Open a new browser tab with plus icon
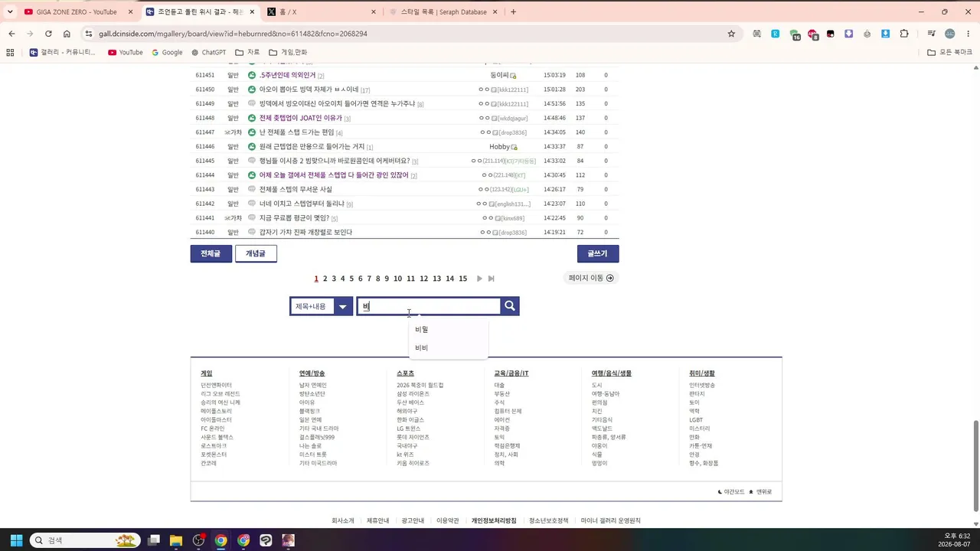 [513, 11]
